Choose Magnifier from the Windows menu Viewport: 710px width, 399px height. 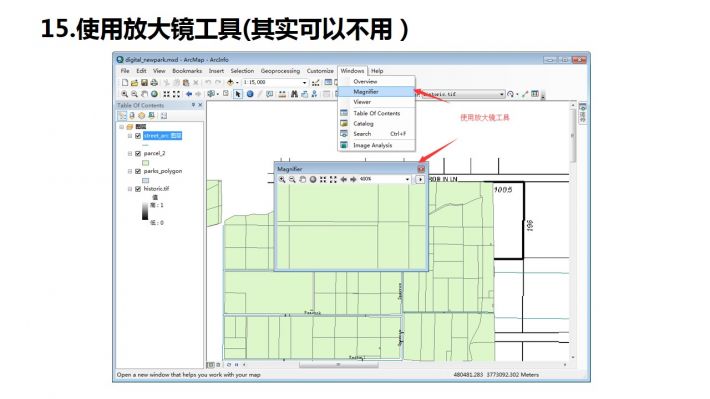point(377,91)
